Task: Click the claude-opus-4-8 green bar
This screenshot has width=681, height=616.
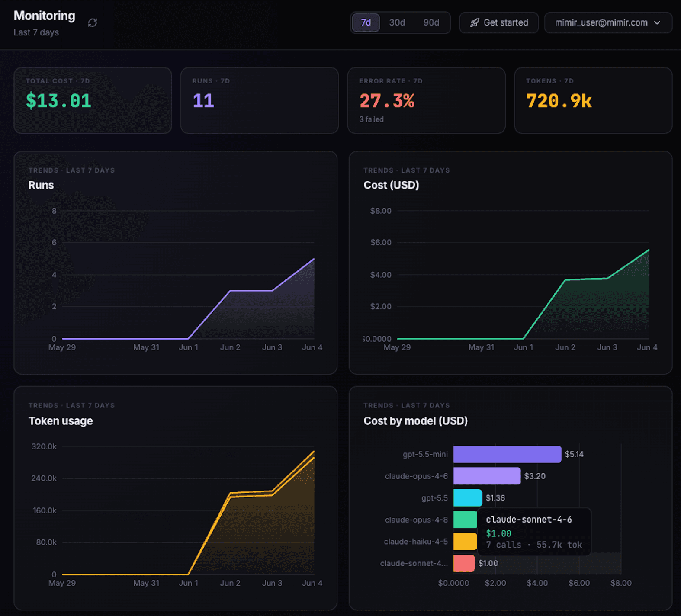Action: 465,520
